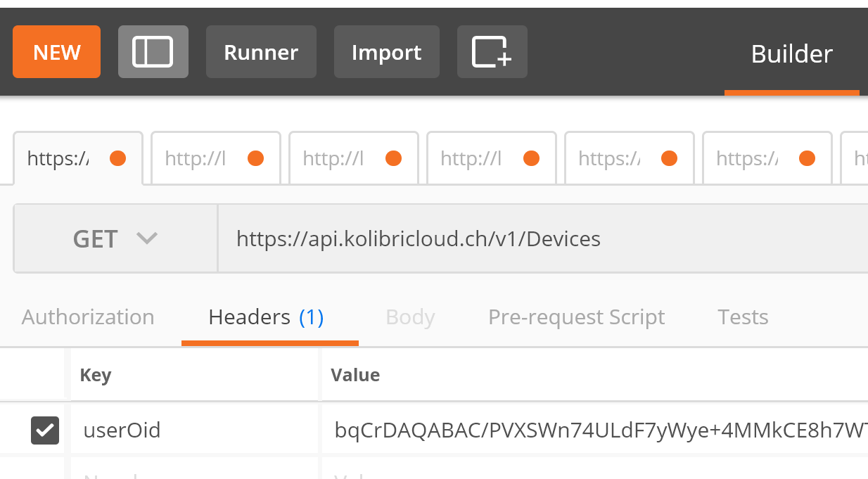Click the request URL field
Screen dimensions: 868x479
(x=543, y=238)
